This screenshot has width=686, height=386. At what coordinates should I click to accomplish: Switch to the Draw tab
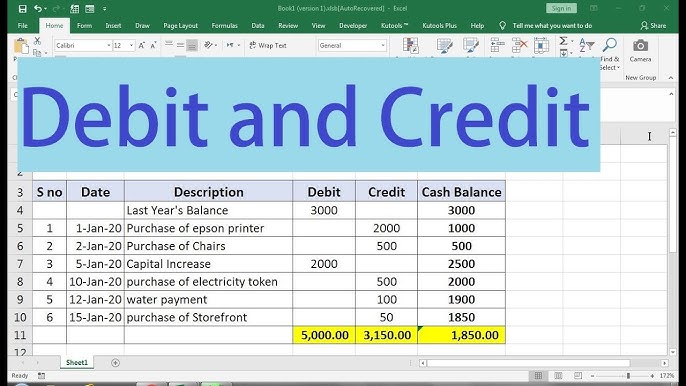pos(142,26)
